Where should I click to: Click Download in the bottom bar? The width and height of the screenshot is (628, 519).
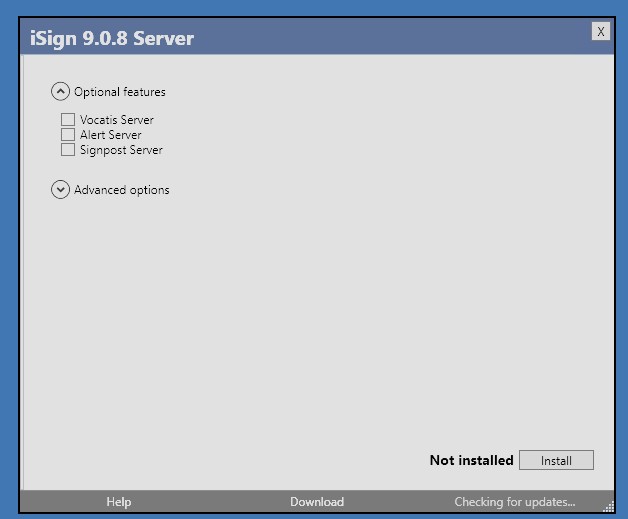pos(317,502)
